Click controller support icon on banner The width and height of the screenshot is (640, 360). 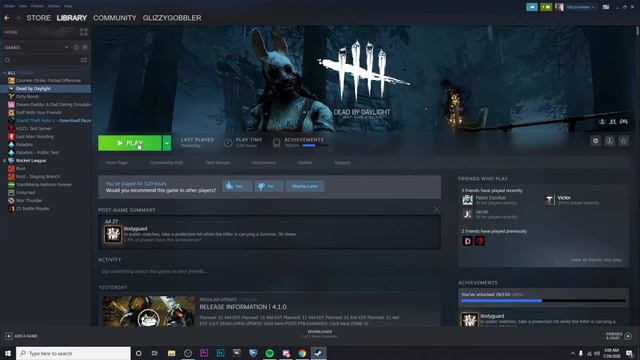pos(624,122)
